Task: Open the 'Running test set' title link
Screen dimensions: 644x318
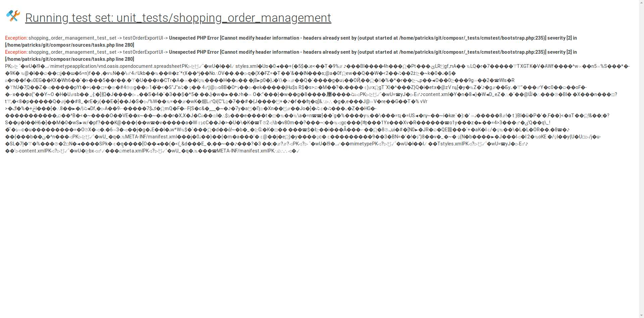Action: (x=178, y=18)
